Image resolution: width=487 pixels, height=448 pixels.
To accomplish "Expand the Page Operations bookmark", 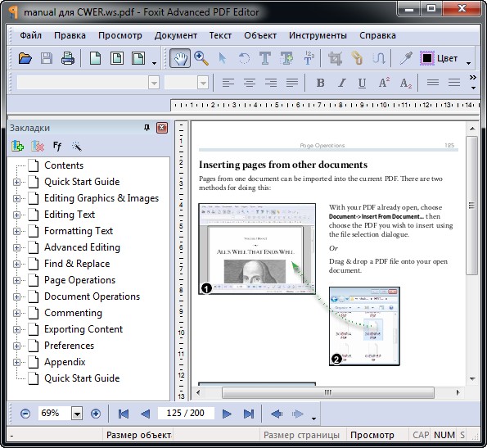I will pos(16,280).
